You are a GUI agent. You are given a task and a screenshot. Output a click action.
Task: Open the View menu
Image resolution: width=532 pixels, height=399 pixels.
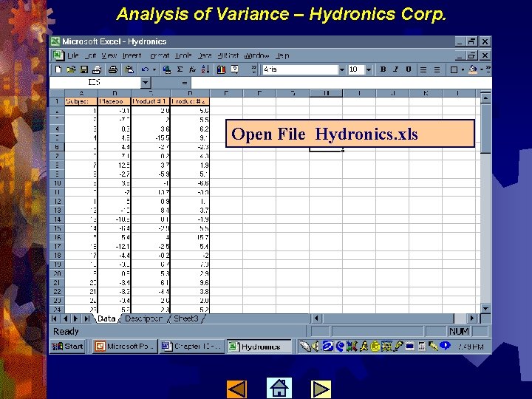pos(109,55)
